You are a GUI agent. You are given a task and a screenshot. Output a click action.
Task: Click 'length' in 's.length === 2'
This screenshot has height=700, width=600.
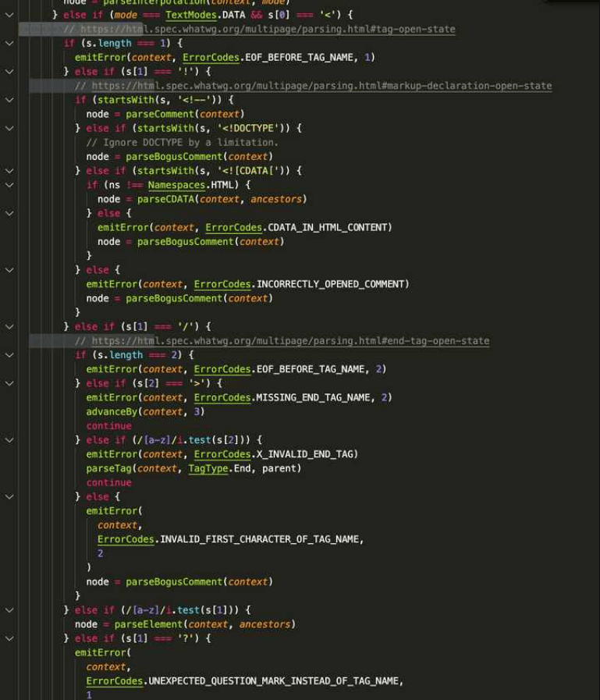126,355
